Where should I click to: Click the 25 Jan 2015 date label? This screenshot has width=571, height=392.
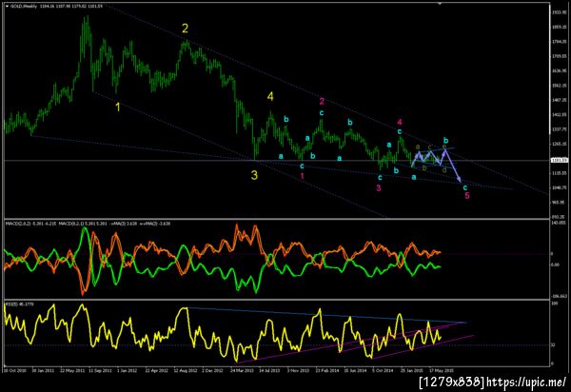pyautogui.click(x=412, y=370)
